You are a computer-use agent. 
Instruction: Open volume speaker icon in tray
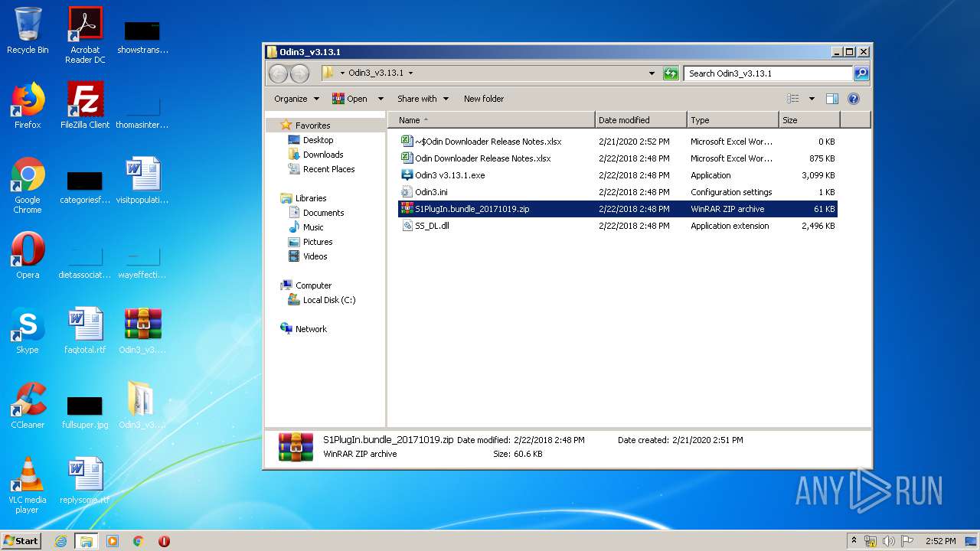889,541
